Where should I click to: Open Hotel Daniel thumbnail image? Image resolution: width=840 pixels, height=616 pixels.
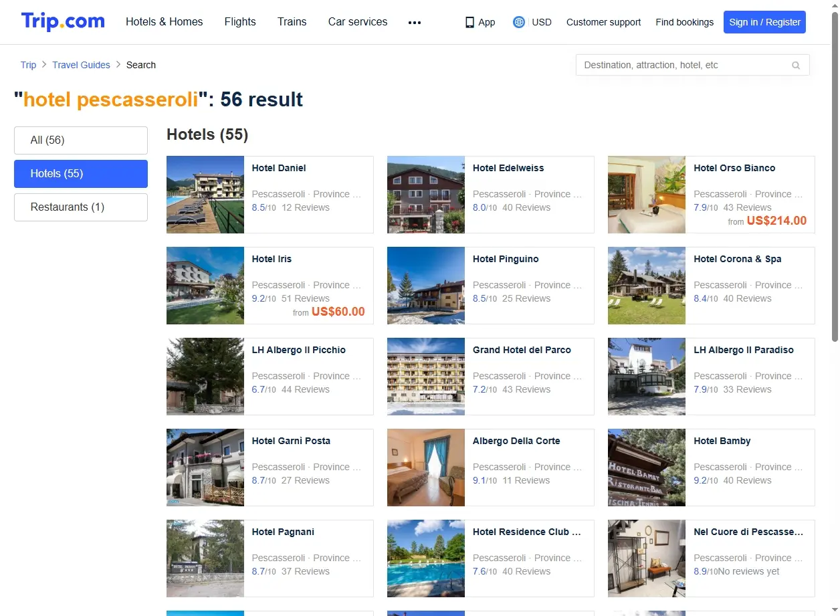coord(205,195)
